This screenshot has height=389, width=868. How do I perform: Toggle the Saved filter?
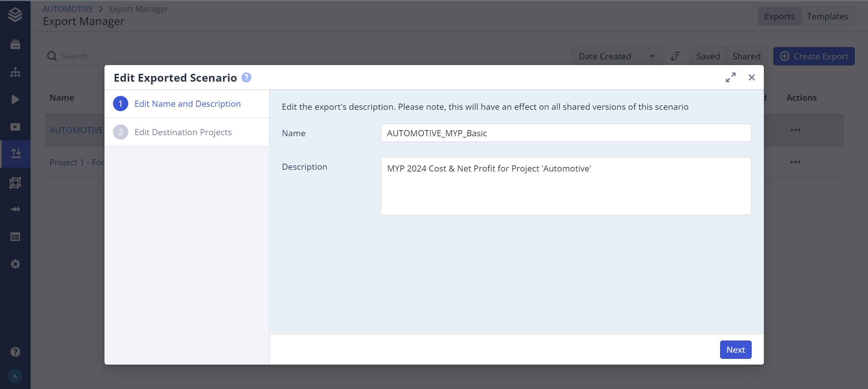pyautogui.click(x=708, y=56)
